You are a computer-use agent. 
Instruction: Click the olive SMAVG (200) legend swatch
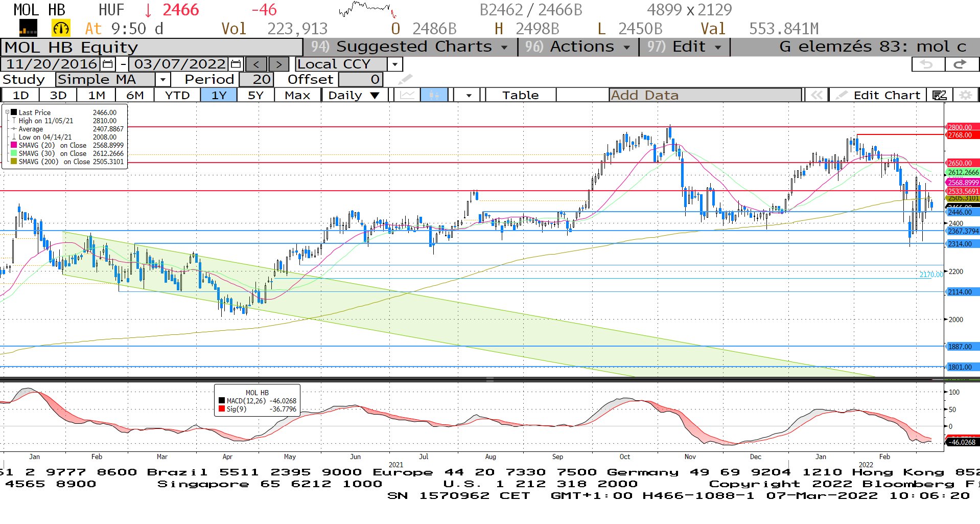click(14, 162)
